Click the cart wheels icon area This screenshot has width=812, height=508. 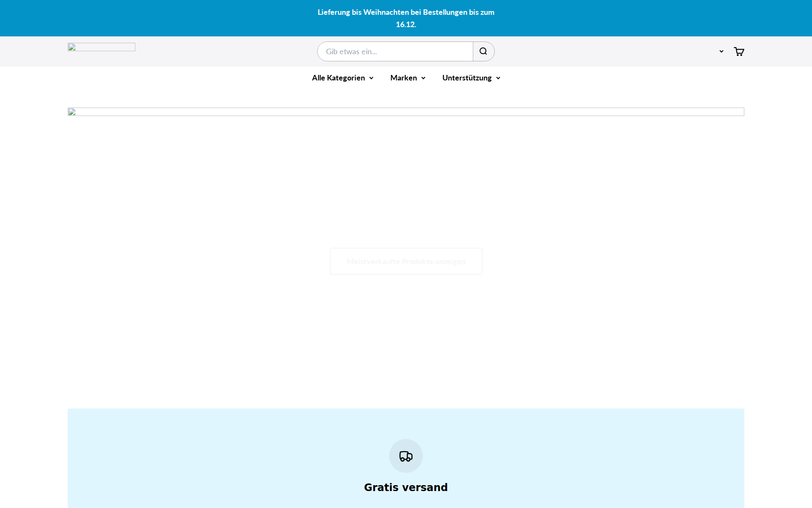(740, 54)
